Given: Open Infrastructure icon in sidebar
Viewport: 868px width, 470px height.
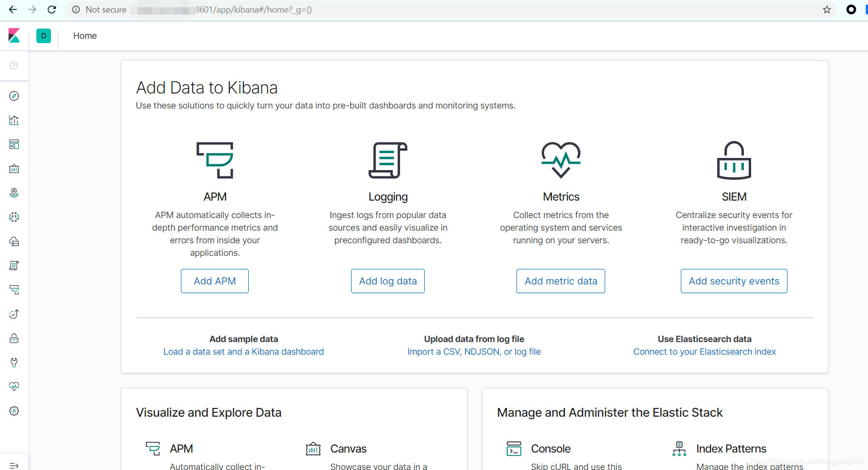Looking at the screenshot, I should [x=14, y=241].
